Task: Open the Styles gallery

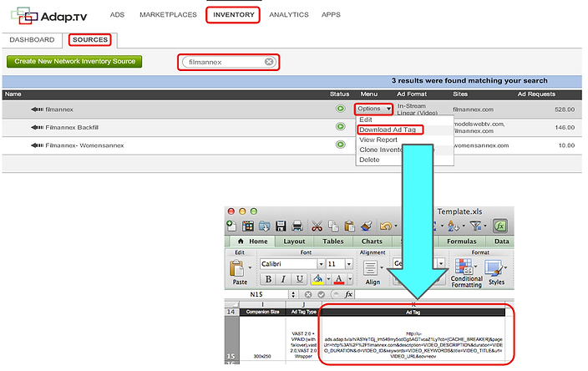Action: coord(496,272)
